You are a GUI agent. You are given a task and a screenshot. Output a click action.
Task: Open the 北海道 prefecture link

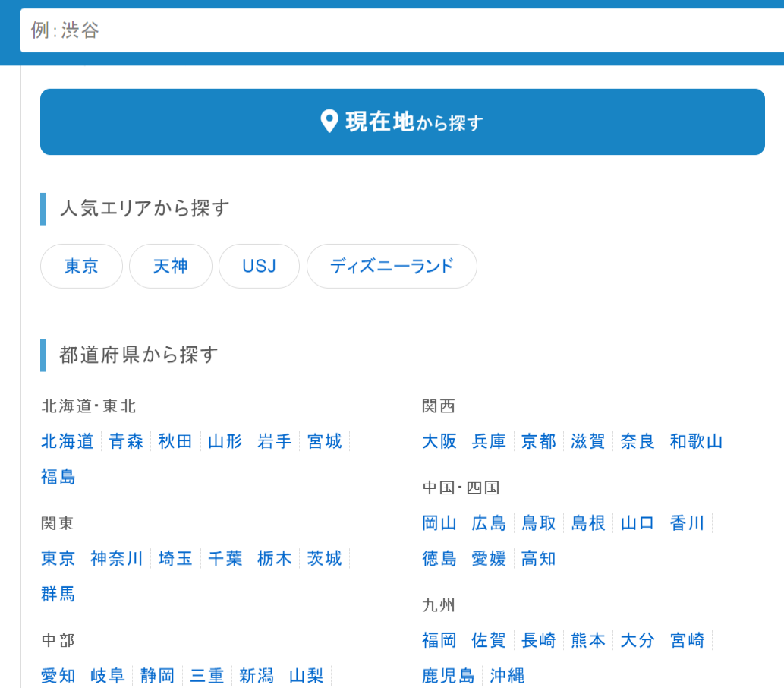tap(68, 441)
